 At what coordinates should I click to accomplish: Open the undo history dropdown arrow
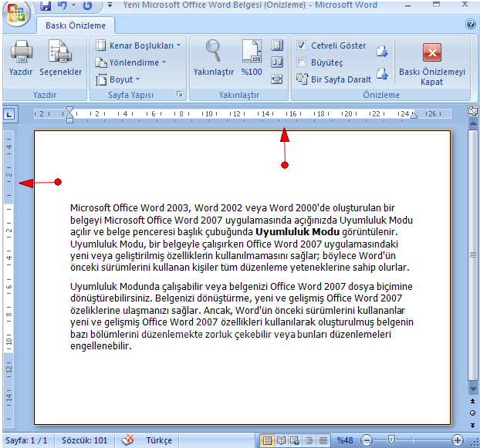[73, 5]
